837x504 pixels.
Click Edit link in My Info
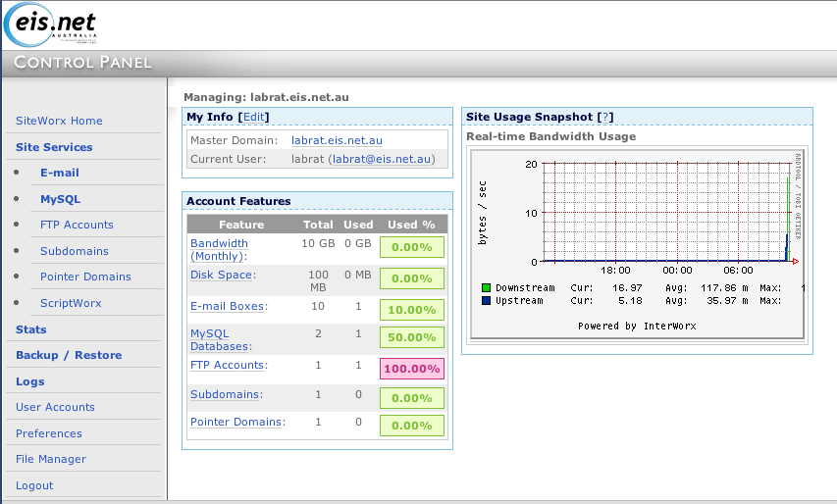pos(253,117)
